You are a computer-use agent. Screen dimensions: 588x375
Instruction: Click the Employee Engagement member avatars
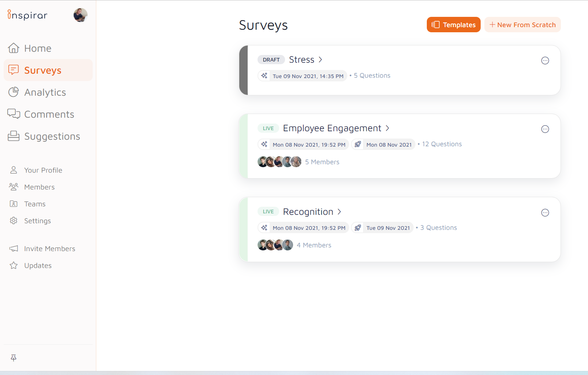tap(280, 162)
